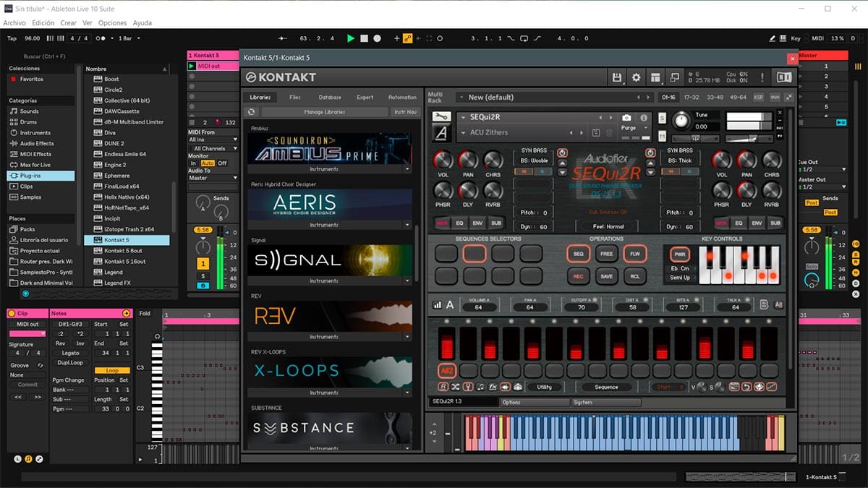
Task: Open the Archivo menu
Action: point(14,23)
